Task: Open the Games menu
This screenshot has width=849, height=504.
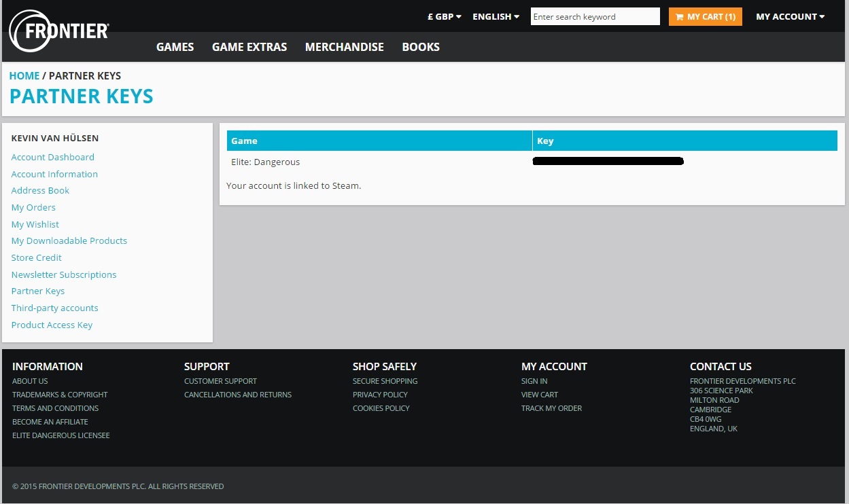Action: coord(175,47)
